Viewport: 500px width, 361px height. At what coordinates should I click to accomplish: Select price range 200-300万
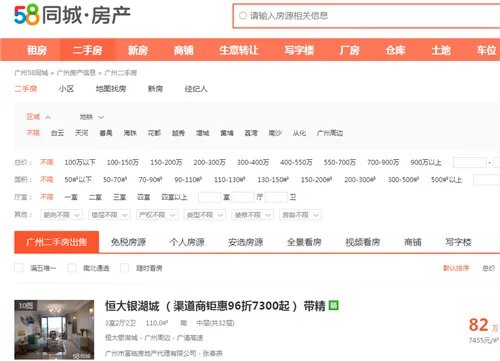tap(209, 162)
